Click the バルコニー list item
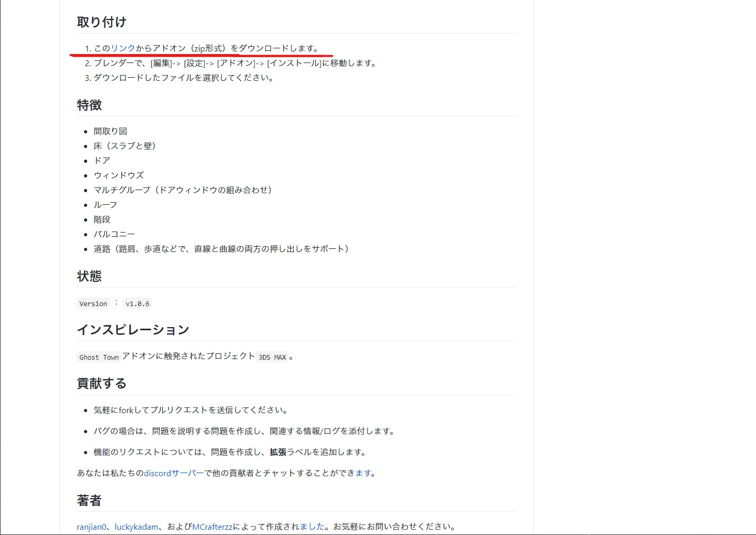The width and height of the screenshot is (756, 535). (114, 234)
